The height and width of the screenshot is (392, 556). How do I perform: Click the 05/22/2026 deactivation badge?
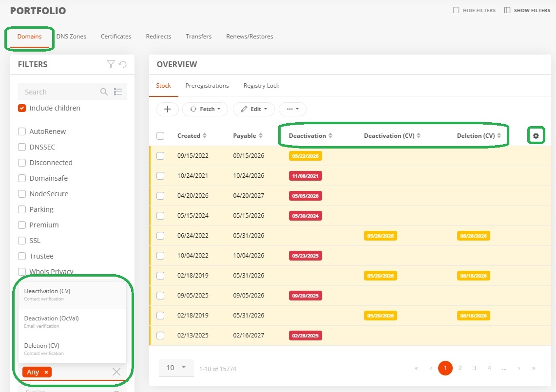(306, 156)
